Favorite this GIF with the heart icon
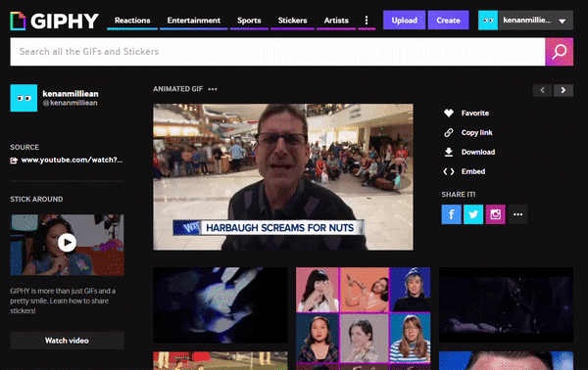 click(x=449, y=113)
